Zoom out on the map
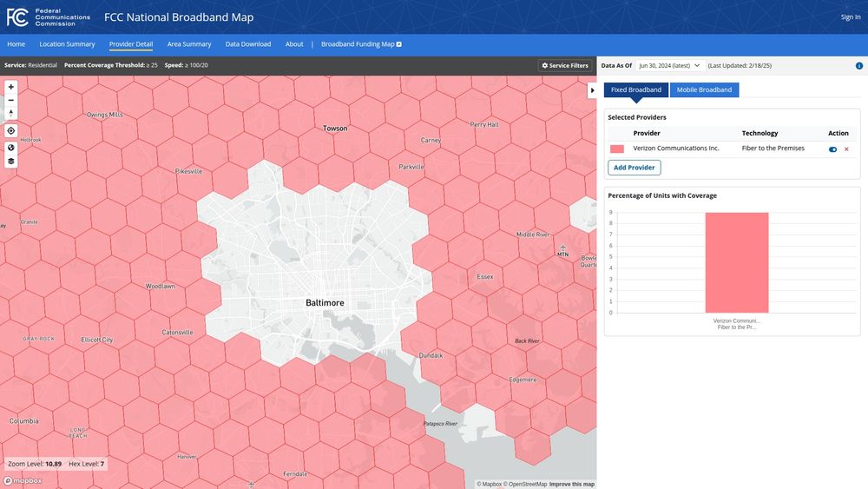 click(x=10, y=100)
